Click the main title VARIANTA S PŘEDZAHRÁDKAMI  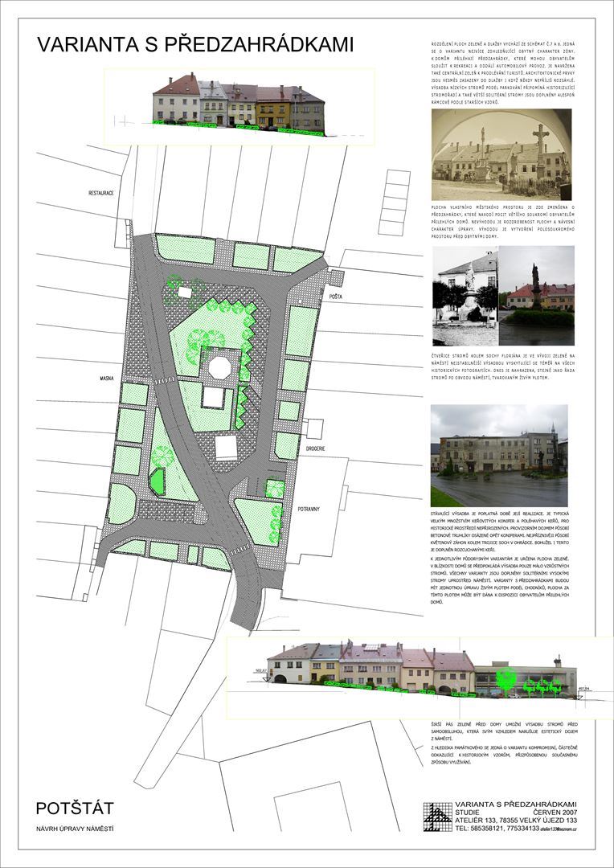coord(195,46)
